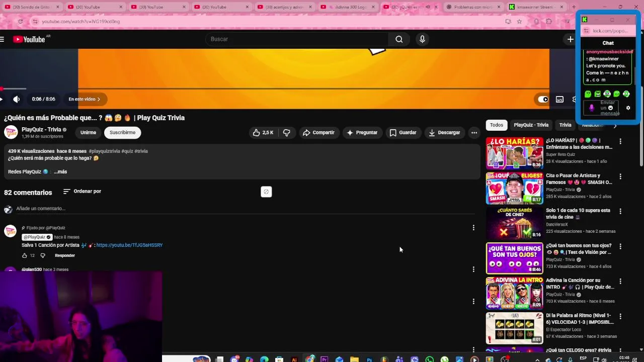Screen dimensions: 644x362
Task: Open menu dots for Di la Palabra al Ritmo video
Action: coord(620,317)
